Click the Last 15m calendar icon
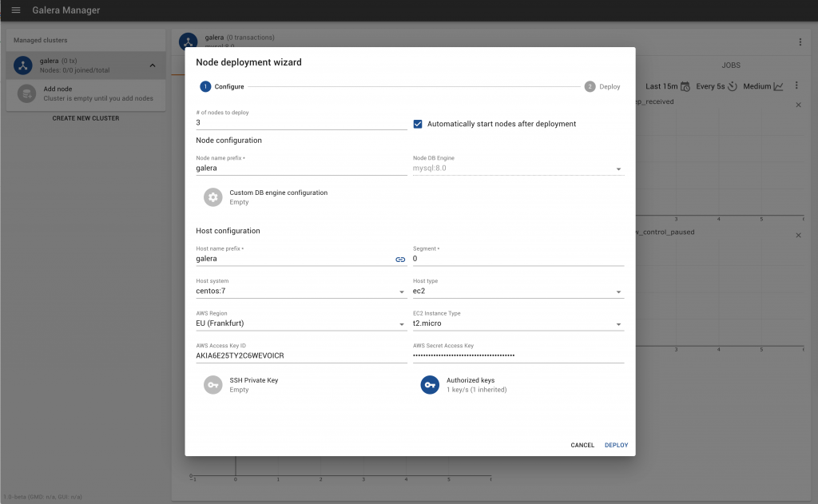The height and width of the screenshot is (504, 818). coord(685,86)
